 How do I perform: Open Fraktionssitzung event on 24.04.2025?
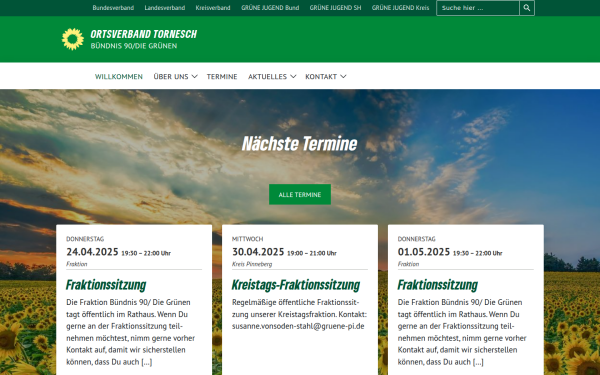[x=106, y=285]
